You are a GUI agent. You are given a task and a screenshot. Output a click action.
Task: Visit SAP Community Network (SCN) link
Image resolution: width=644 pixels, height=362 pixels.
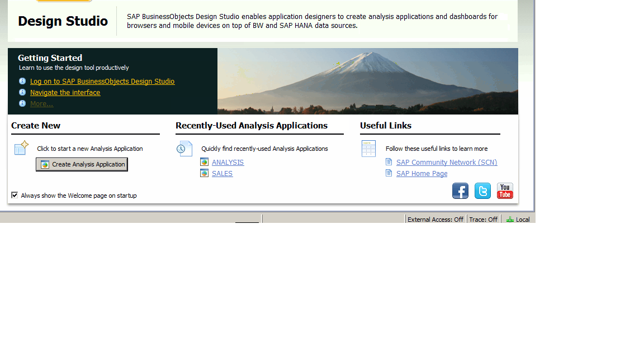pyautogui.click(x=447, y=162)
